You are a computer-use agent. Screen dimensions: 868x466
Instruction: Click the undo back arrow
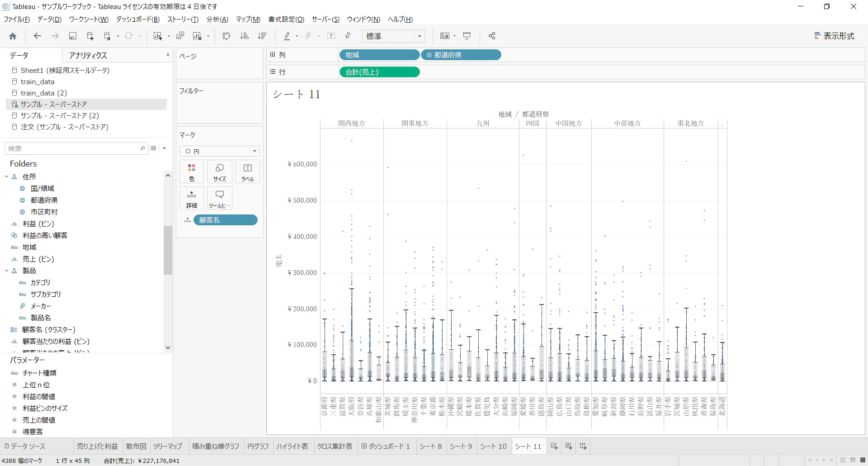pyautogui.click(x=38, y=36)
